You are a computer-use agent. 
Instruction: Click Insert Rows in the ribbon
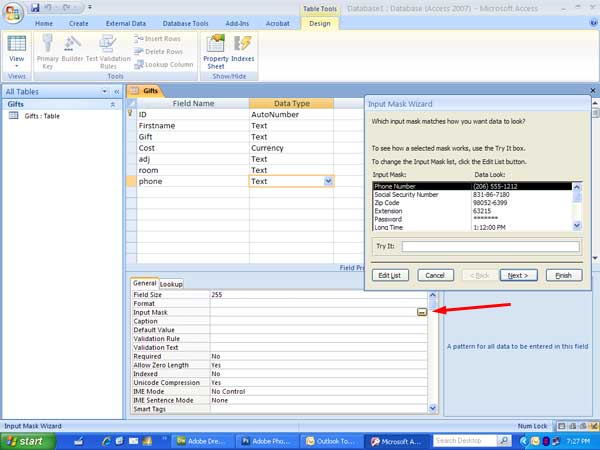point(157,39)
